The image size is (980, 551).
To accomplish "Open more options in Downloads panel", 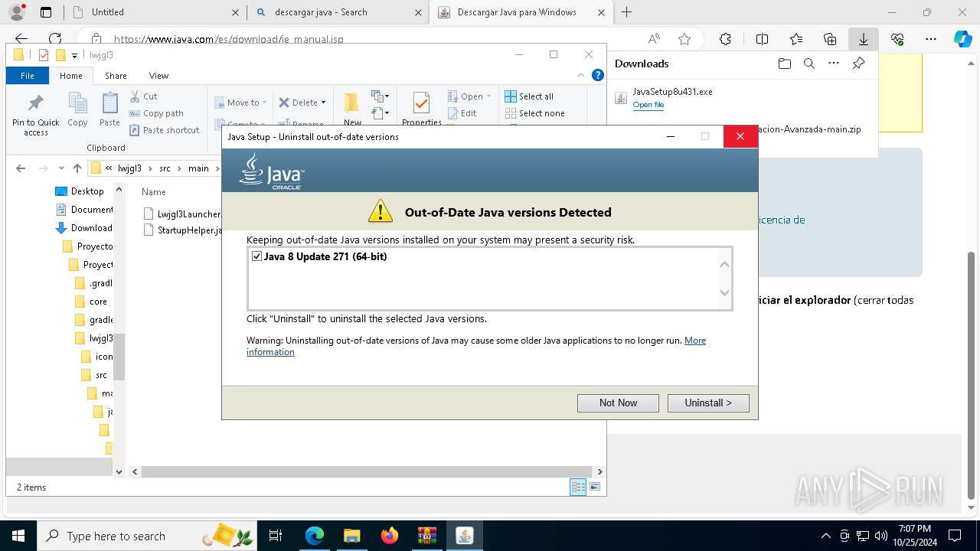I will pyautogui.click(x=834, y=64).
